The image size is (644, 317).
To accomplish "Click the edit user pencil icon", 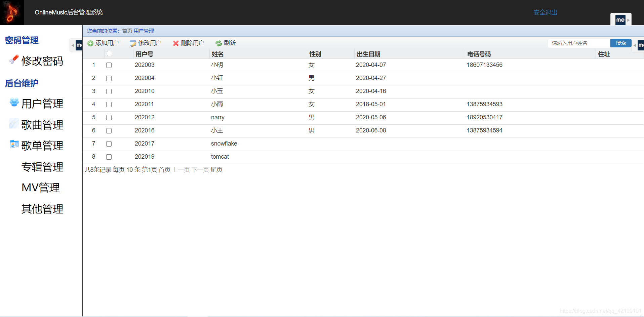I will tap(133, 43).
